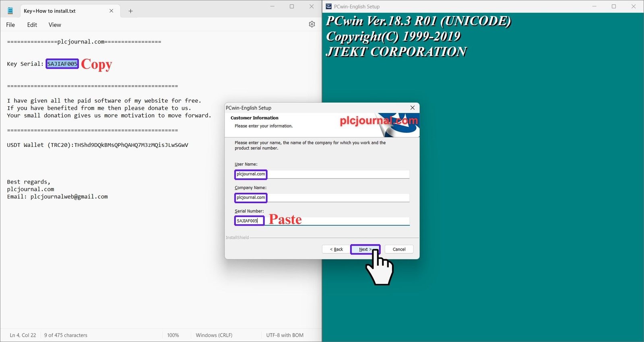
Task: Click '9 of 475 characters' status text
Action: (x=66, y=335)
